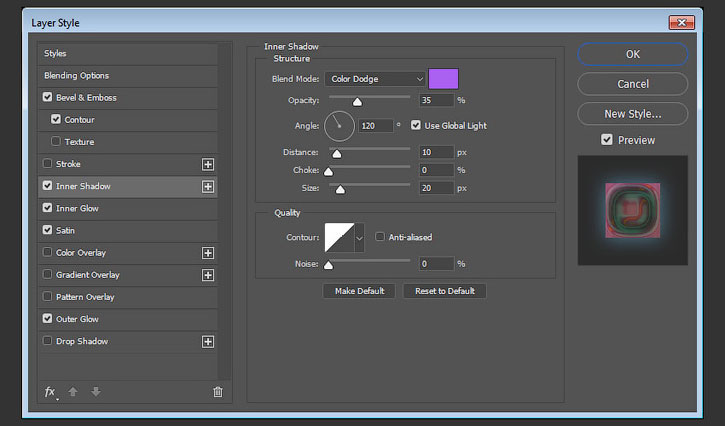The image size is (725, 426).
Task: Enable the Stroke effect checkbox
Action: pos(47,163)
